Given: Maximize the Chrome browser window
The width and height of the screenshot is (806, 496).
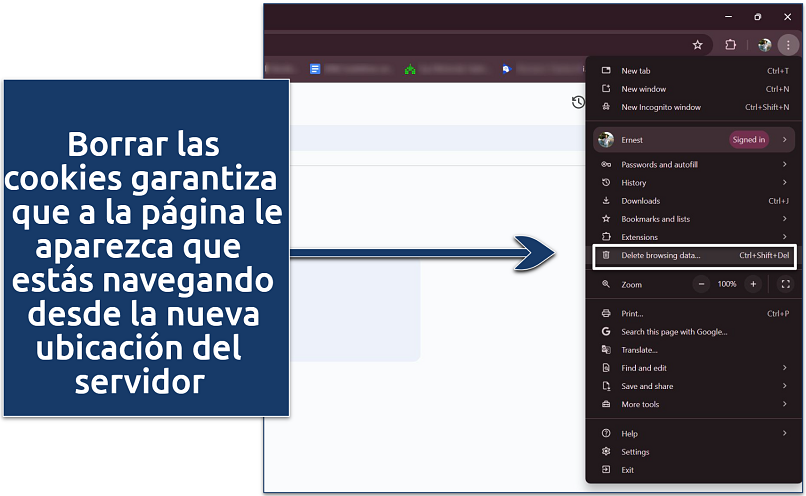Looking at the screenshot, I should pos(757,17).
